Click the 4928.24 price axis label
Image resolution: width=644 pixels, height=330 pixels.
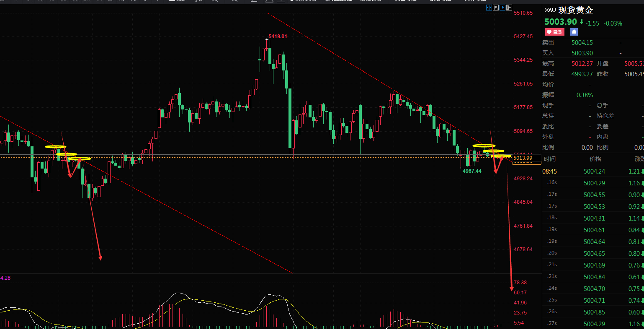523,179
